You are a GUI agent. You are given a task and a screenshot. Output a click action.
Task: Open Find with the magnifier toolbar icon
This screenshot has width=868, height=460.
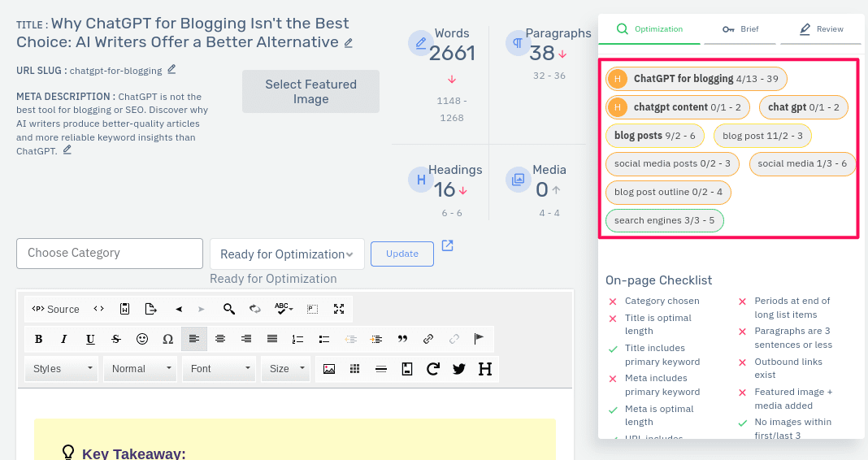click(x=228, y=309)
